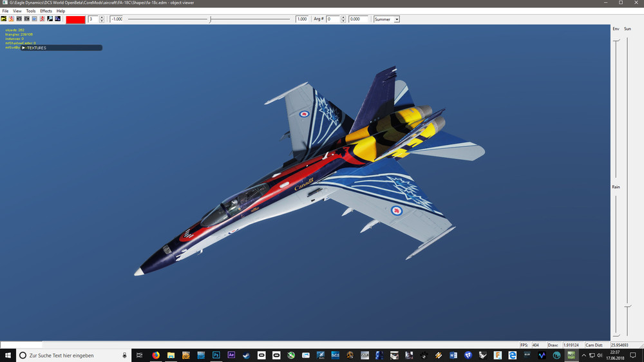The height and width of the screenshot is (362, 644).
Task: Open the clock showing 22:37
Action: coord(615,356)
